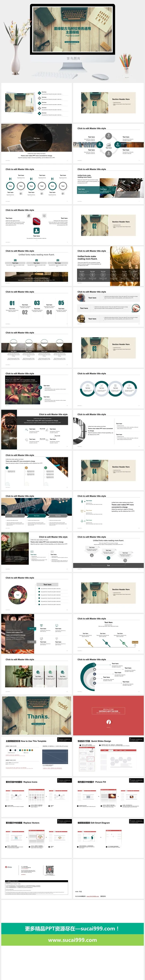Screen dimensions: 145x980
Task: Open the slide with the concentric half-circle diagram
Action: 108,674
